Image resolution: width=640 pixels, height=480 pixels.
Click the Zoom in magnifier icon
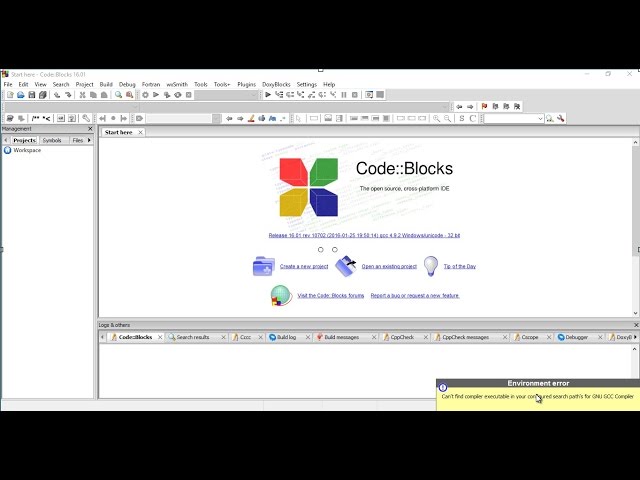tap(436, 118)
